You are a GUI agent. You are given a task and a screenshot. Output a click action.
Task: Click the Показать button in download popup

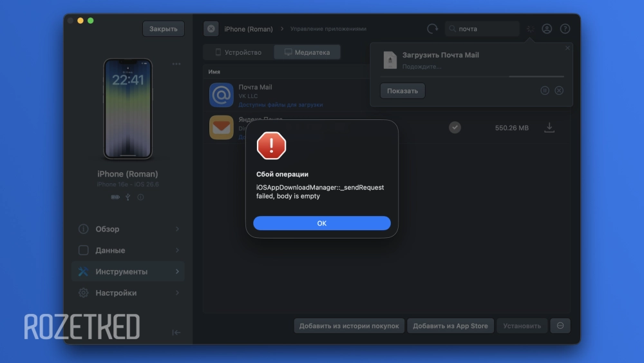[x=402, y=91]
